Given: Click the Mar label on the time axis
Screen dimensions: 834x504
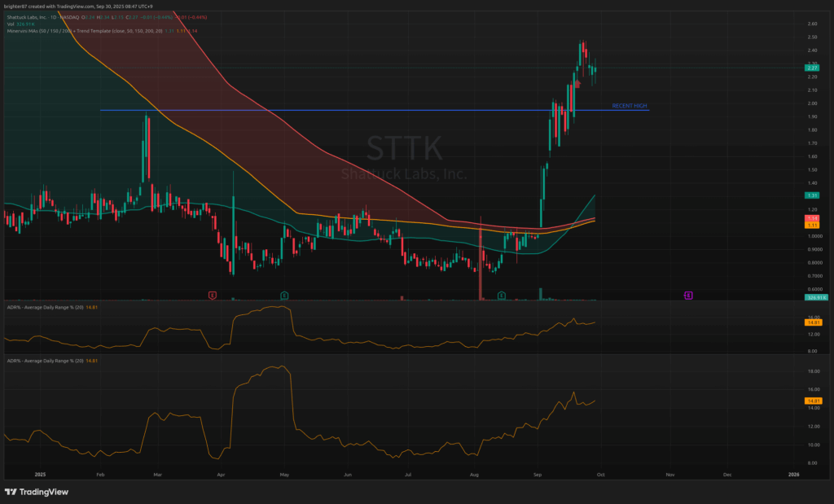Looking at the screenshot, I should pos(157,474).
